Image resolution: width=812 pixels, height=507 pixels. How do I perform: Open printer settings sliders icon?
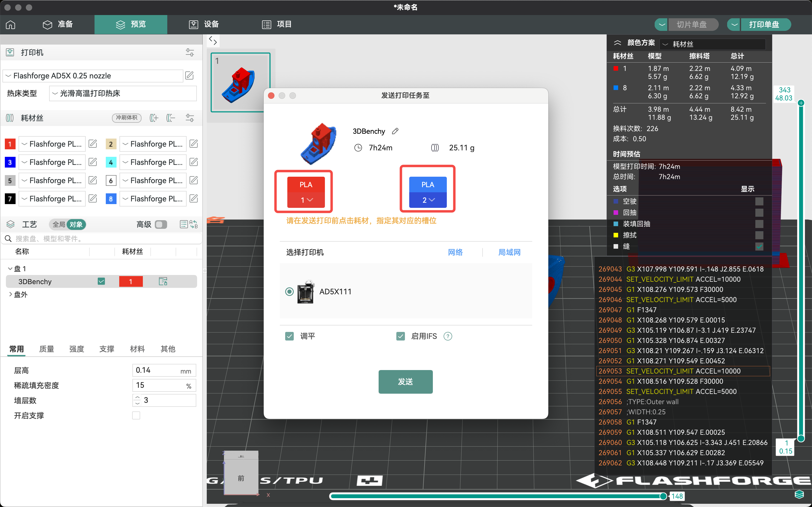[190, 52]
